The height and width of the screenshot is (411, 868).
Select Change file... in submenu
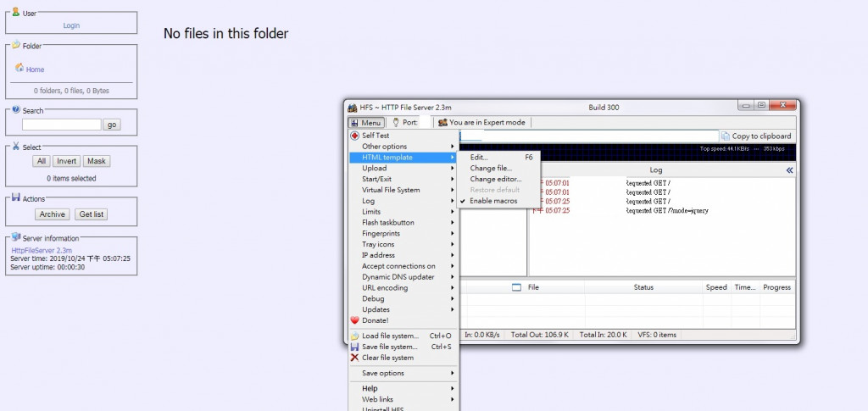click(498, 168)
